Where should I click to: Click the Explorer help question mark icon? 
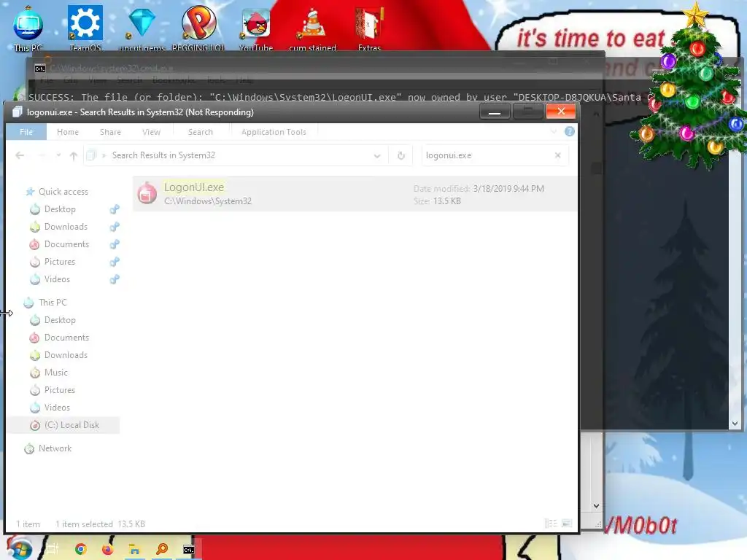click(569, 131)
